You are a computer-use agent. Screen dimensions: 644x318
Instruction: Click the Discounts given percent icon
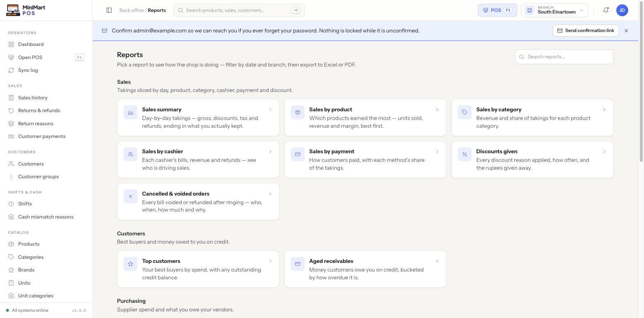pos(465,154)
